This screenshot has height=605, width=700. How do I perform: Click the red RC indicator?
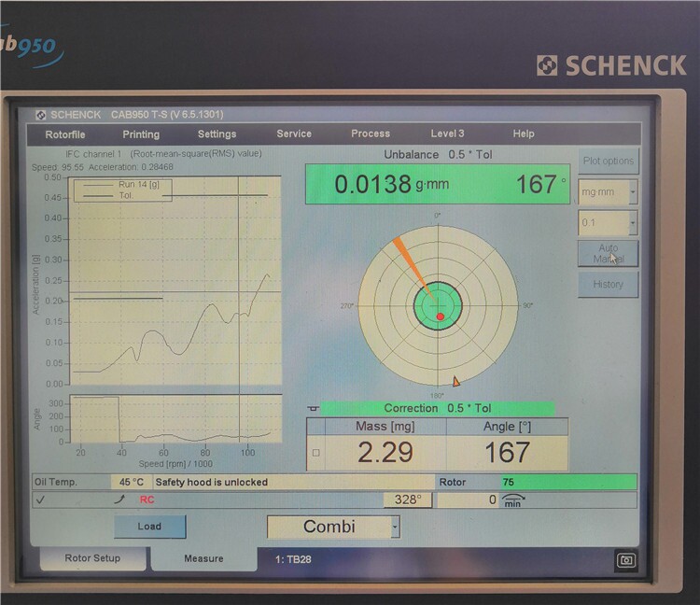(147, 499)
